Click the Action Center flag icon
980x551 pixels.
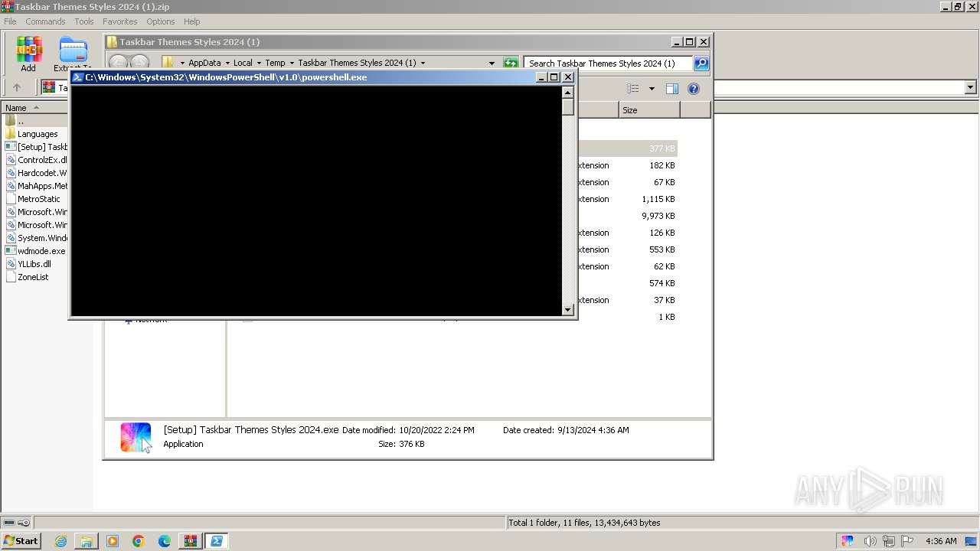(907, 541)
